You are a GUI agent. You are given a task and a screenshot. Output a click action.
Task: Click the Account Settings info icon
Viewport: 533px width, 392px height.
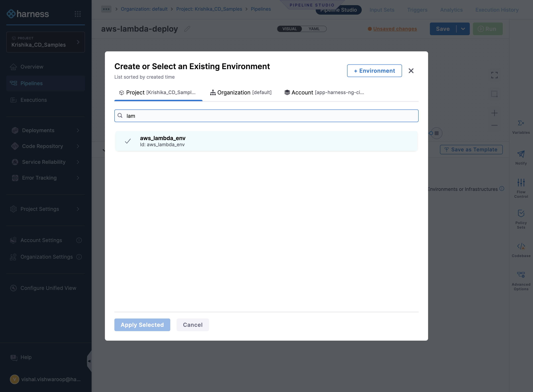79,240
